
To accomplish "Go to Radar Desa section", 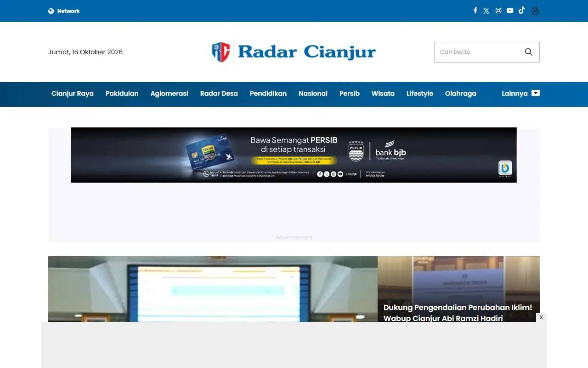I will point(219,93).
